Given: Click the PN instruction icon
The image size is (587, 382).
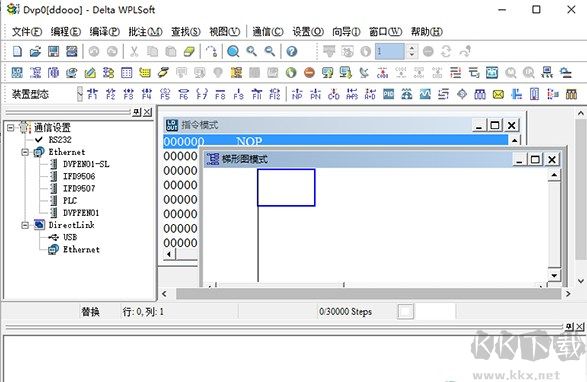Looking at the screenshot, I should 316,94.
